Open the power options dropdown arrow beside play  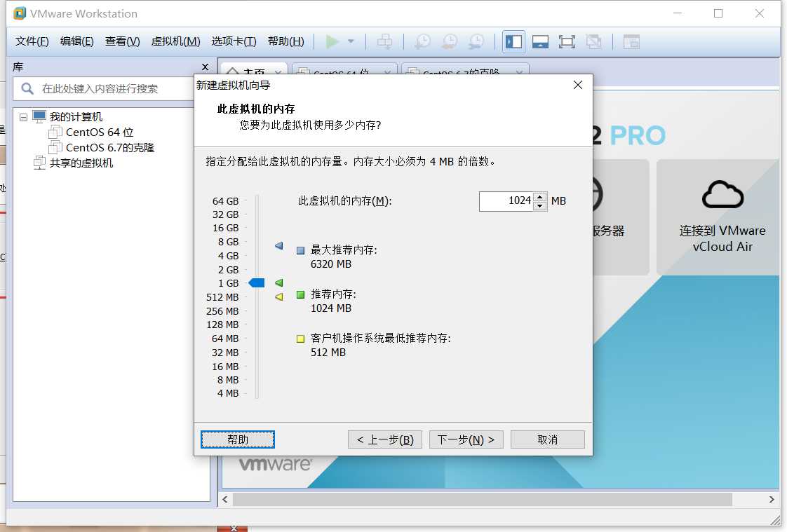coord(351,41)
